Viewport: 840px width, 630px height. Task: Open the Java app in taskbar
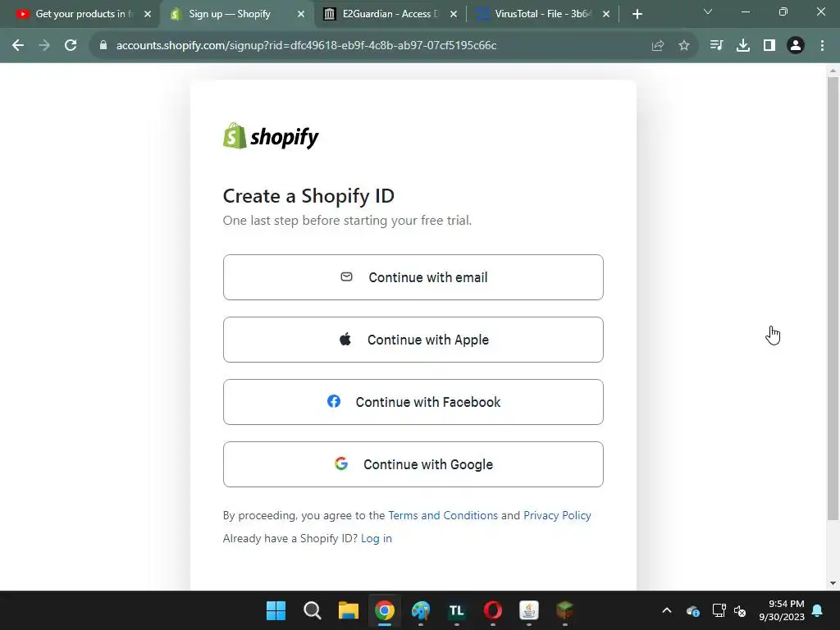(x=529, y=610)
